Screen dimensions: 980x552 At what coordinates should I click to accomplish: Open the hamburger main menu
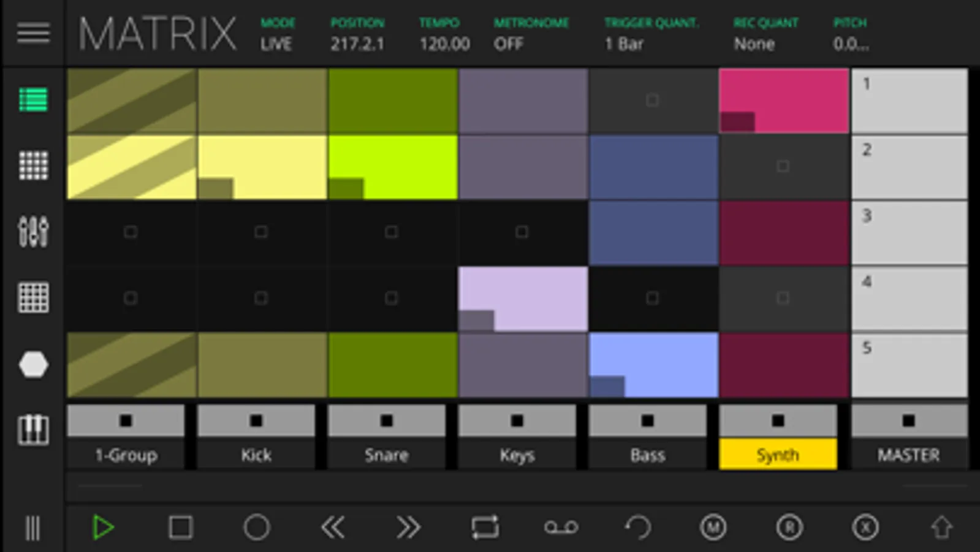(x=33, y=33)
